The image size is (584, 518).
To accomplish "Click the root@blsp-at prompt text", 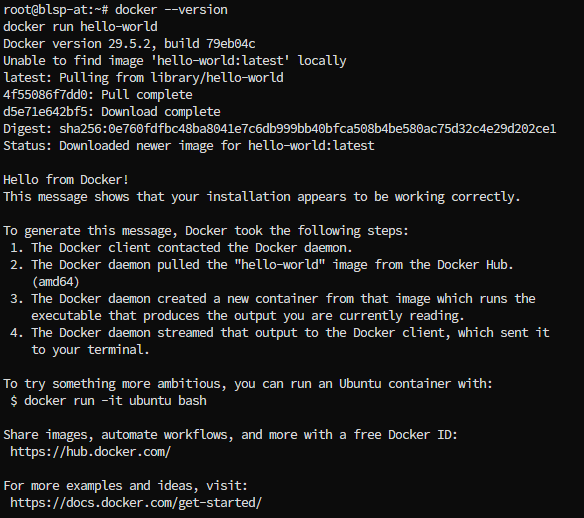I will [52, 10].
